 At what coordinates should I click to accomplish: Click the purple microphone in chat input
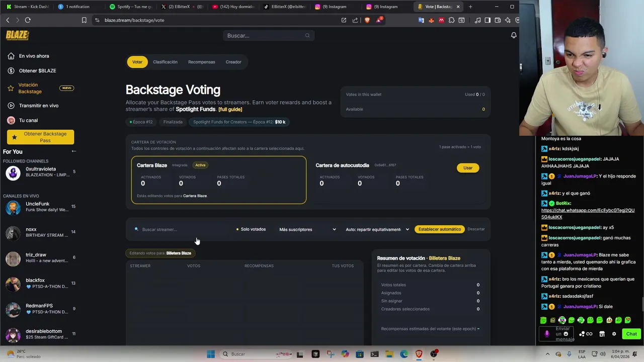coord(547,334)
